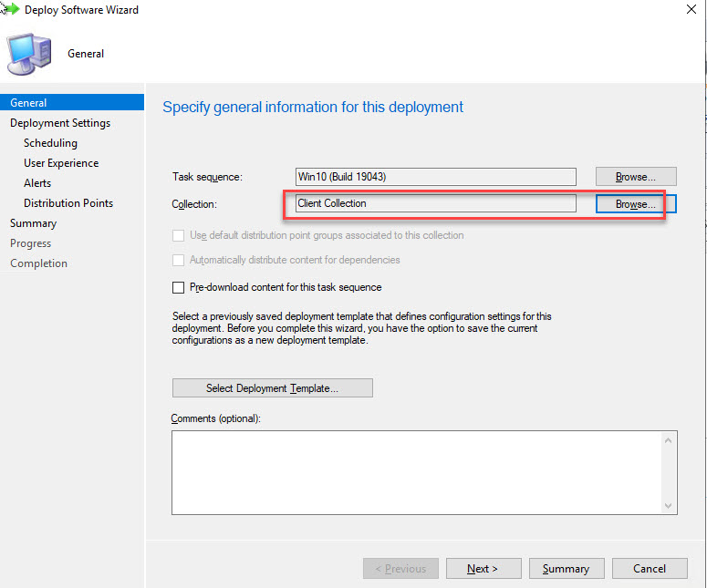Click the Collection field showing Client Collection
The width and height of the screenshot is (707, 588).
tap(436, 203)
